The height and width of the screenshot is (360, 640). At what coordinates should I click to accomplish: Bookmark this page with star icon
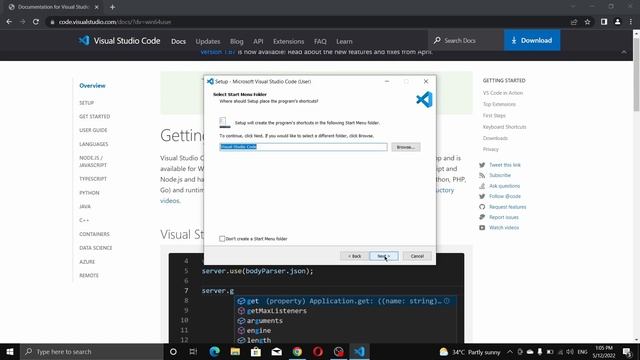587,22
